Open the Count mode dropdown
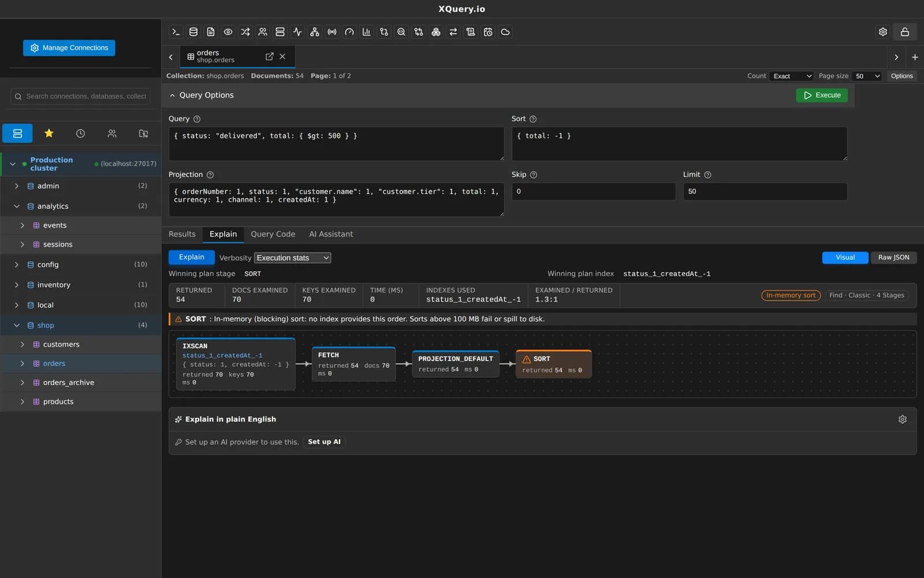Image resolution: width=924 pixels, height=578 pixels. coord(792,76)
